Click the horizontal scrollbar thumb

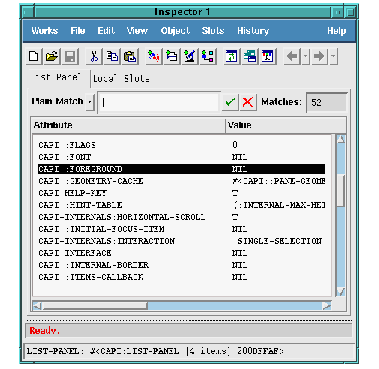pyautogui.click(x=95, y=306)
